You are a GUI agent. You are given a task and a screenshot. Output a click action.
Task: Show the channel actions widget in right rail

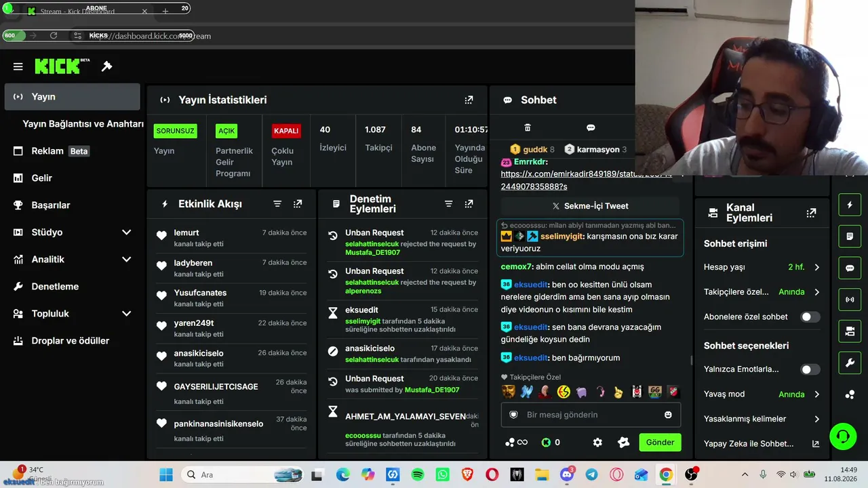(850, 331)
